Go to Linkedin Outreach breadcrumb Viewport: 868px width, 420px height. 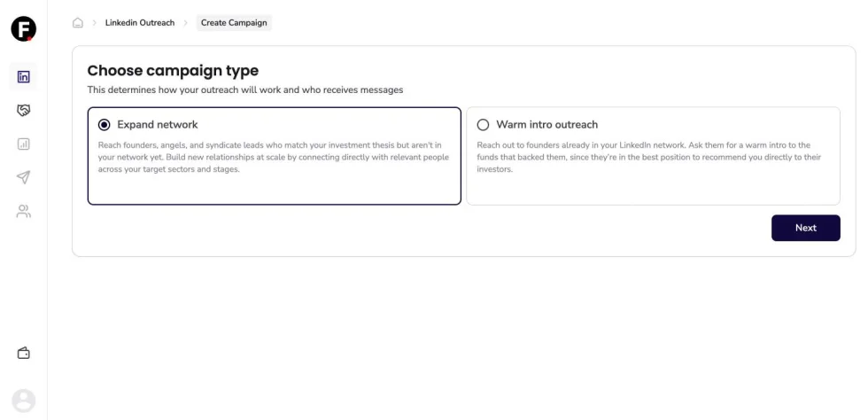140,23
